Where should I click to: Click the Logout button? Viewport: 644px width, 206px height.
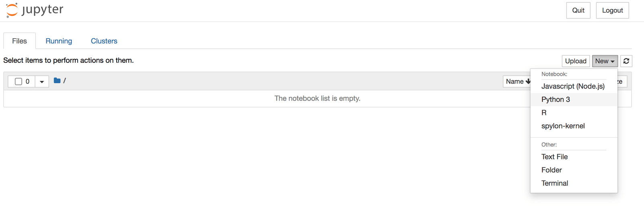(x=613, y=10)
